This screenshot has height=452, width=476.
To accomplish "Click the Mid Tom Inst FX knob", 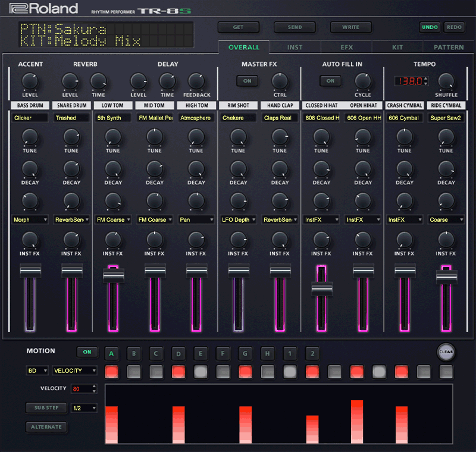I will click(155, 240).
